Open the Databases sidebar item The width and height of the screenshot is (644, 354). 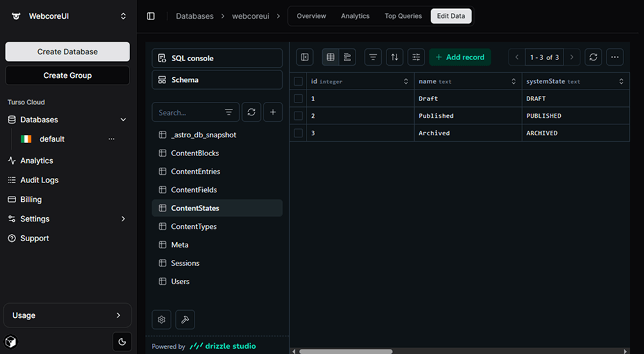[x=39, y=120]
